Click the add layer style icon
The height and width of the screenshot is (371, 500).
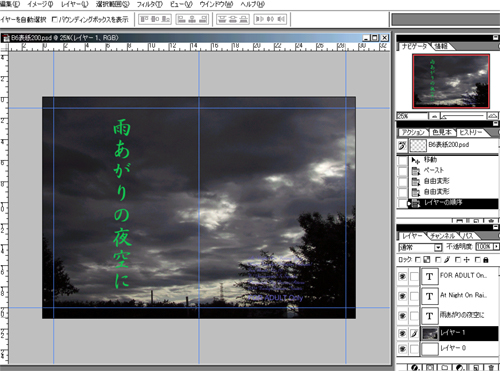[415, 367]
